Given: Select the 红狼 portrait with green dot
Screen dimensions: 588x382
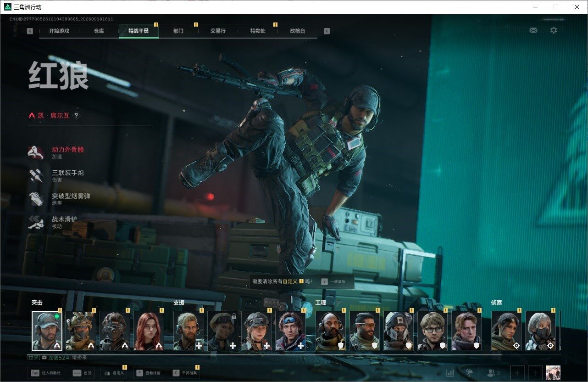Looking at the screenshot, I should click(47, 331).
